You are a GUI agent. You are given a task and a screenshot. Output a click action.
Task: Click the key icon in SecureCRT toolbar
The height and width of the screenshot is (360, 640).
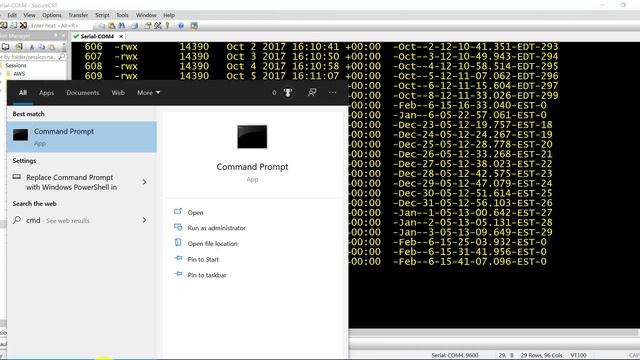click(167, 26)
